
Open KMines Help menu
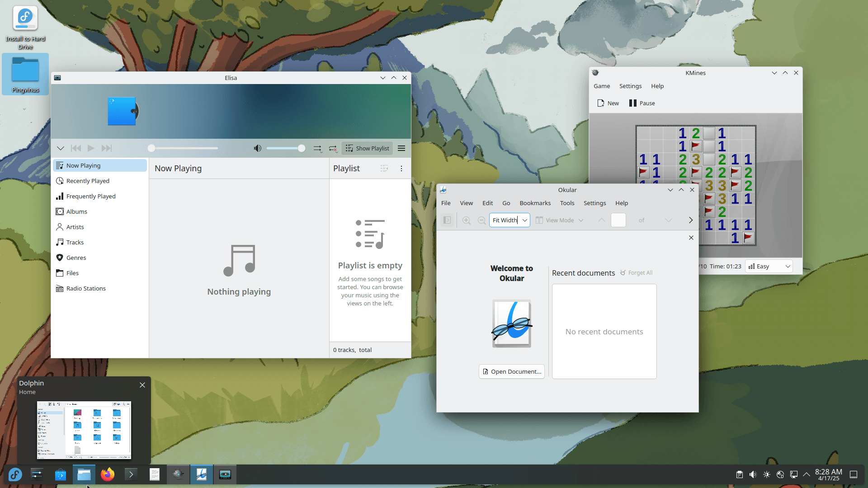657,86
